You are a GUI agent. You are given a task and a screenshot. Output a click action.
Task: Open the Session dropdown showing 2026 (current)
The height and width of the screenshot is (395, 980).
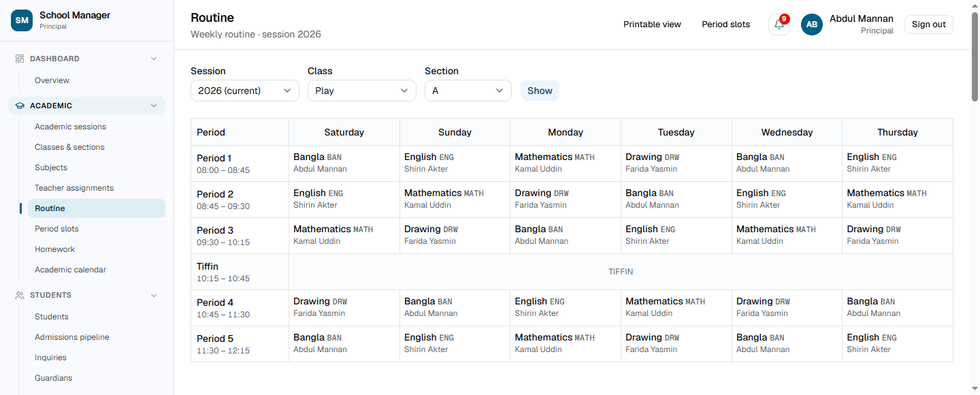tap(245, 91)
